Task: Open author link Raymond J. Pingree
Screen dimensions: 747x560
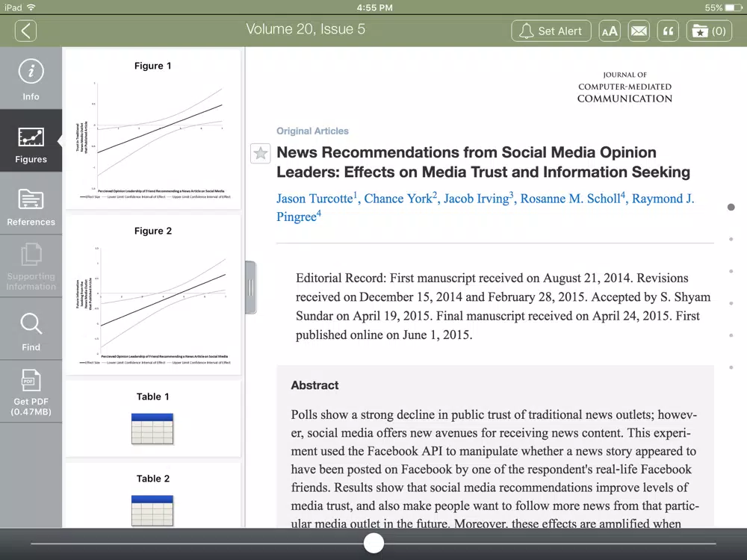Action: 663,199
